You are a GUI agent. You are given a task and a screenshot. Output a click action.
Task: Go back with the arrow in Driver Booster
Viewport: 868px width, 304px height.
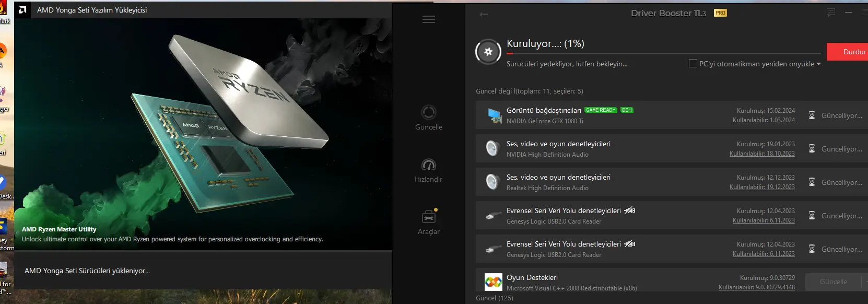[484, 14]
